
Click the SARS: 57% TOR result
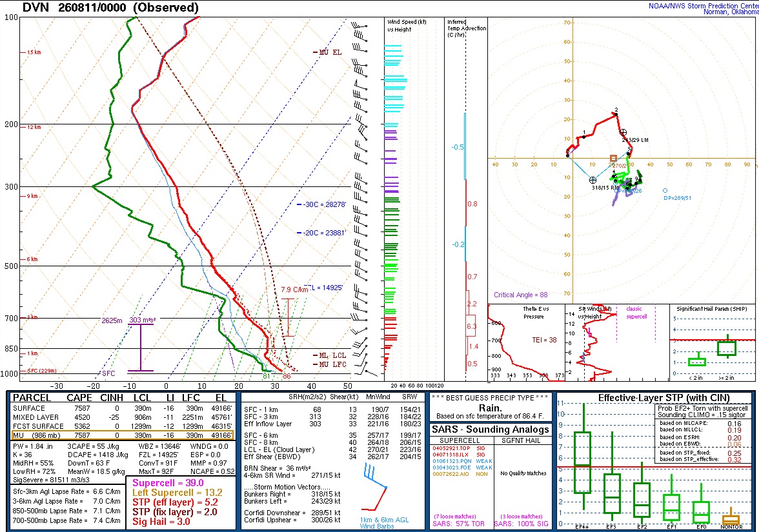click(458, 524)
